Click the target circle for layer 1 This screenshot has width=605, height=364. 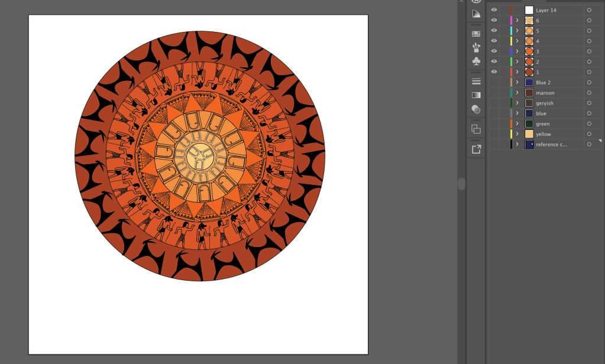589,72
